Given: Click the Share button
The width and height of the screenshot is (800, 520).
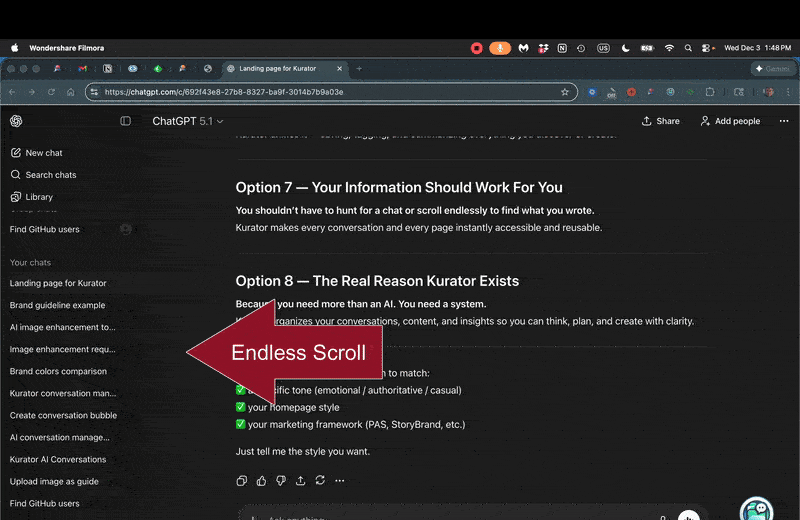Looking at the screenshot, I should 660,121.
